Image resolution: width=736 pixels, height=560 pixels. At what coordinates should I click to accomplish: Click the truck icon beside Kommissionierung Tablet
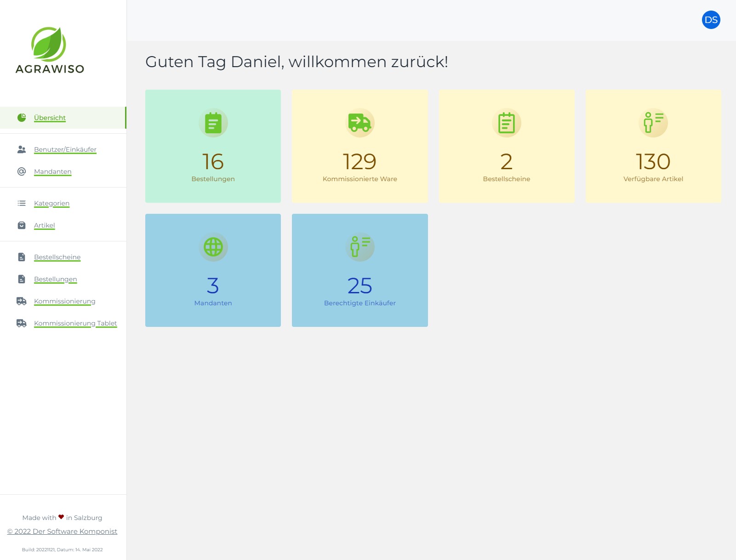coord(22,323)
